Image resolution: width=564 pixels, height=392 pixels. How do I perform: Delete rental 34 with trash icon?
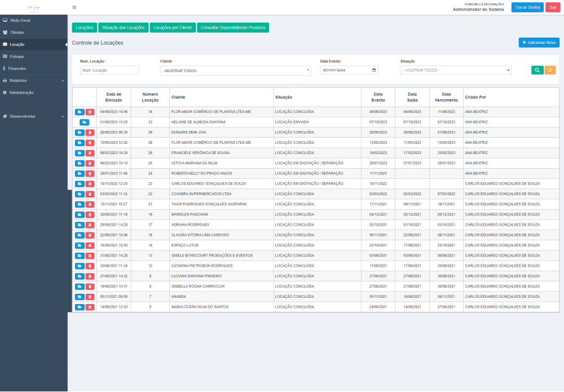coord(90,112)
